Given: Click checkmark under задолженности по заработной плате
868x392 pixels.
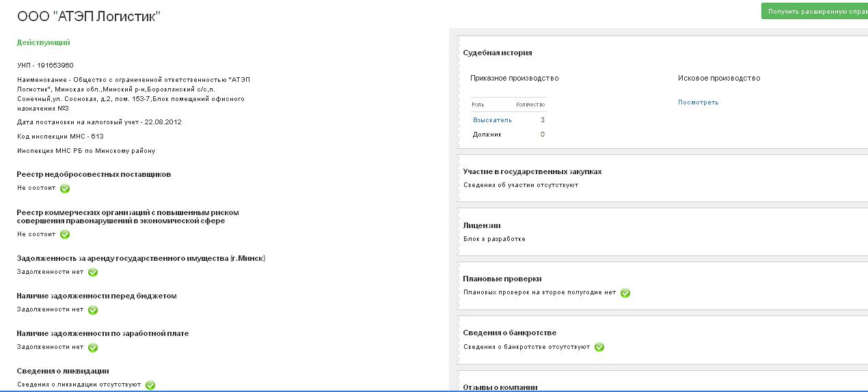Looking at the screenshot, I should click(x=93, y=347).
